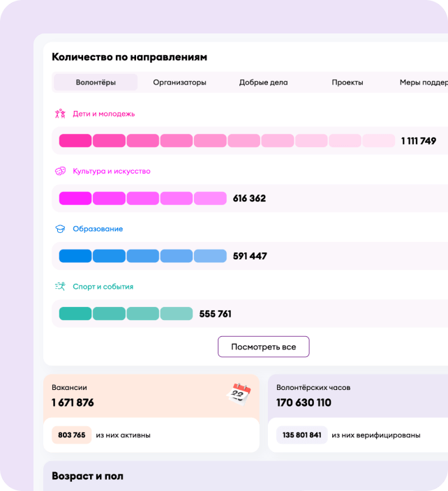448x491 pixels.
Task: Click the blue Образование progress bar
Action: pos(142,256)
